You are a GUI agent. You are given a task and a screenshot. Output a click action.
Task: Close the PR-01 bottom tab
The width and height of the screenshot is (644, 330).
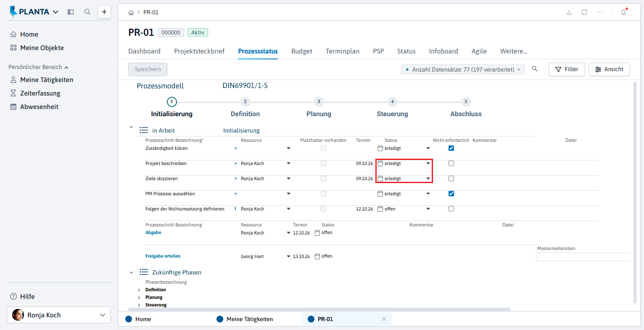tap(384, 319)
